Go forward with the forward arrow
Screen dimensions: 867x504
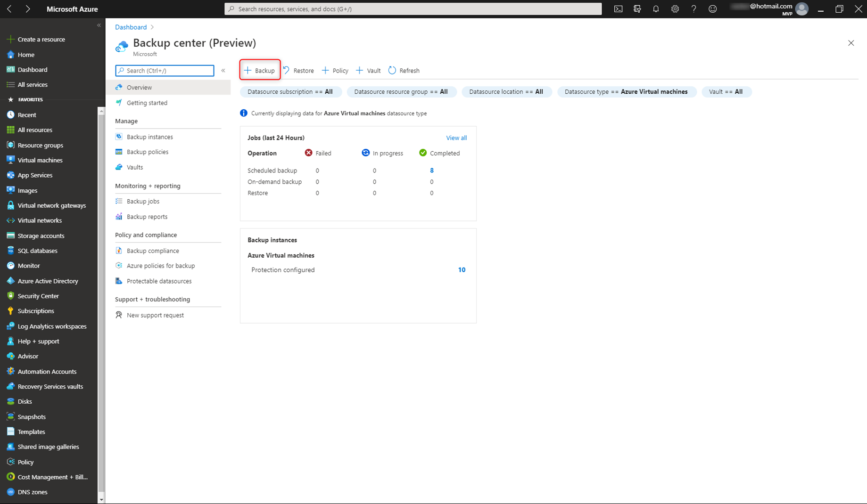point(27,9)
